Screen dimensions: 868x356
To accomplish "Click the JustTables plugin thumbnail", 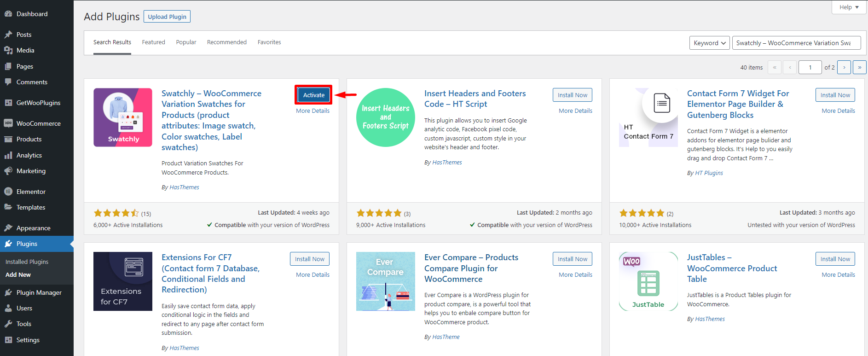I will pos(648,281).
